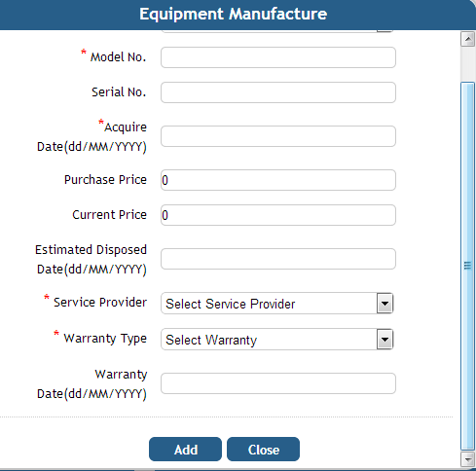Click the Current Price field

tap(278, 215)
